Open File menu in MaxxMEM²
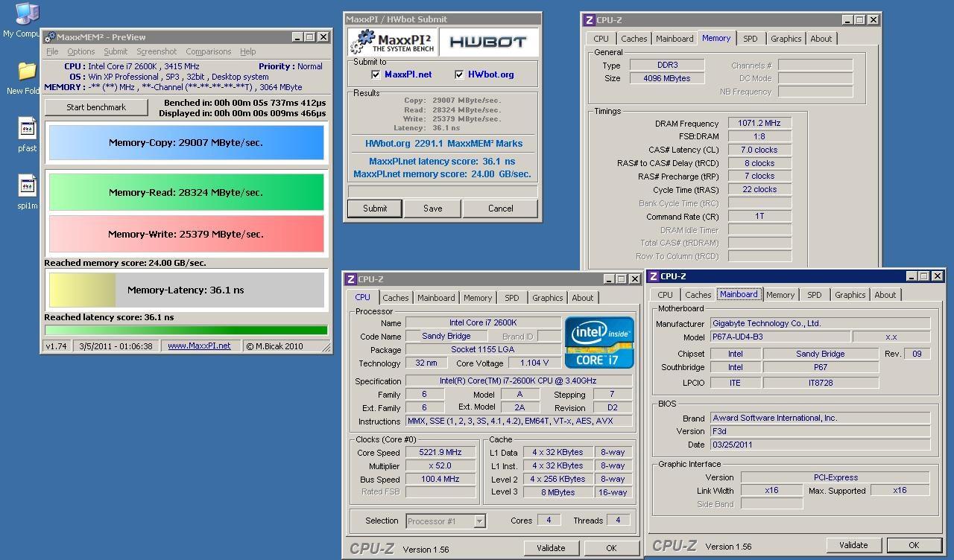This screenshot has height=560, width=954. [x=52, y=51]
